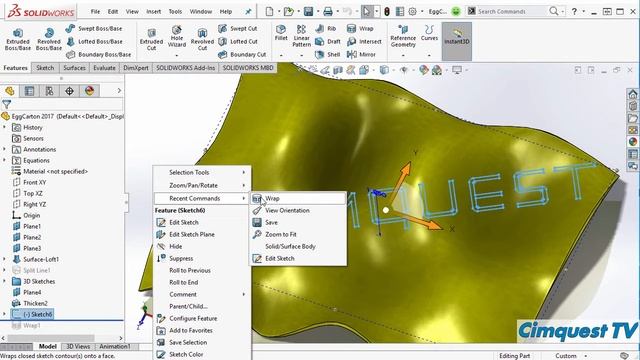Screen dimensions: 640x360
Task: Expand the History tree node
Action: (x=4, y=127)
